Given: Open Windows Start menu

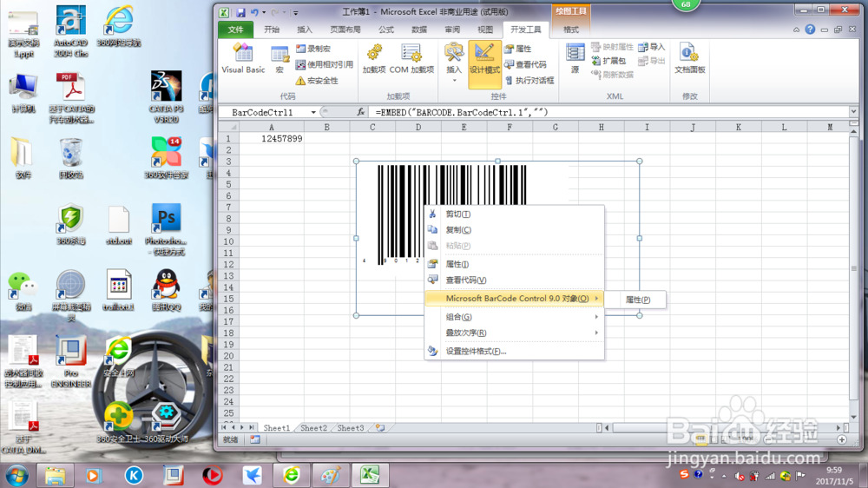Looking at the screenshot, I should pyautogui.click(x=16, y=475).
